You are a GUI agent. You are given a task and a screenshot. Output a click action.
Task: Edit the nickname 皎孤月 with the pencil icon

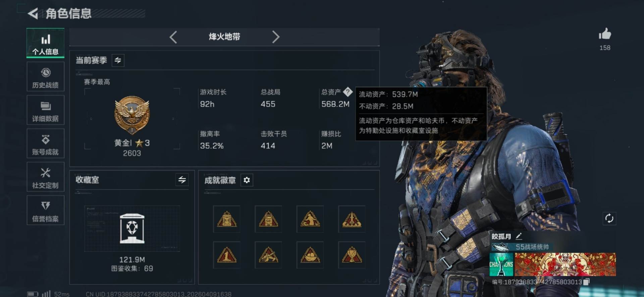519,236
